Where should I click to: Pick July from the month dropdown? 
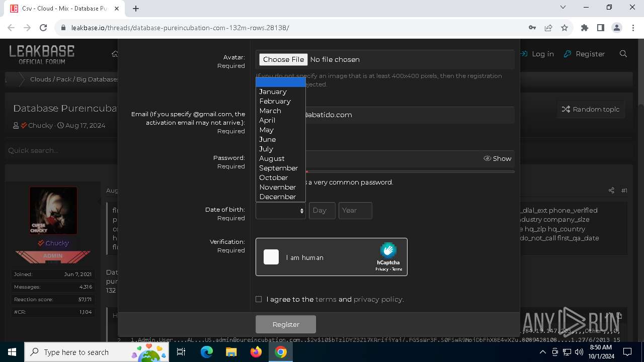click(280, 149)
